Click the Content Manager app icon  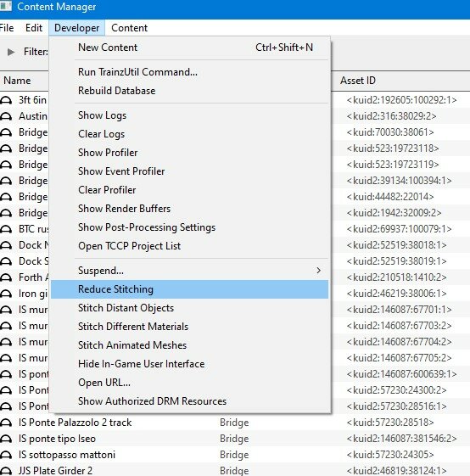[5, 6]
